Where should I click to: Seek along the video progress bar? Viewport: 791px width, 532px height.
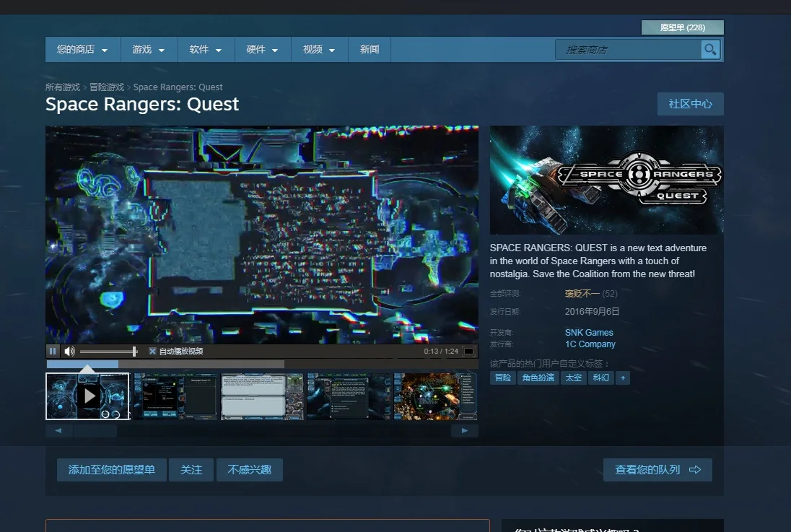262,364
